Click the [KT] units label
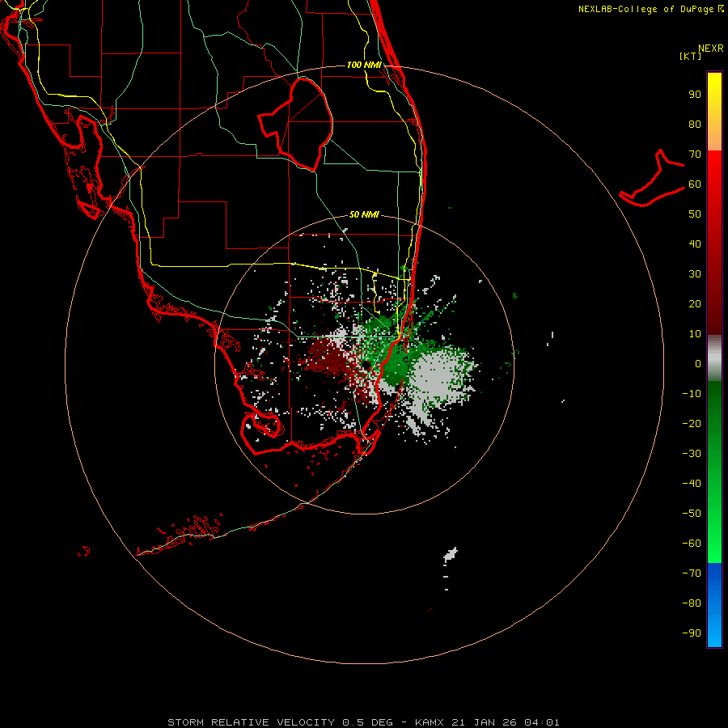This screenshot has height=728, width=728. click(691, 56)
